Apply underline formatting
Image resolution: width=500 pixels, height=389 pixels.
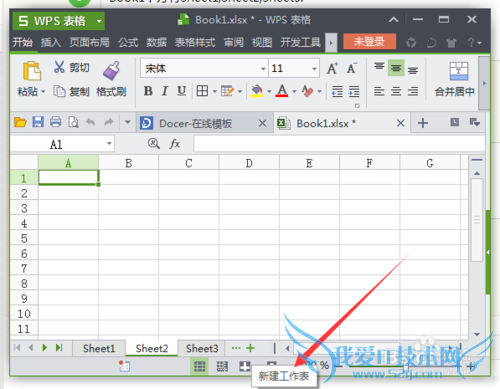pyautogui.click(x=181, y=91)
